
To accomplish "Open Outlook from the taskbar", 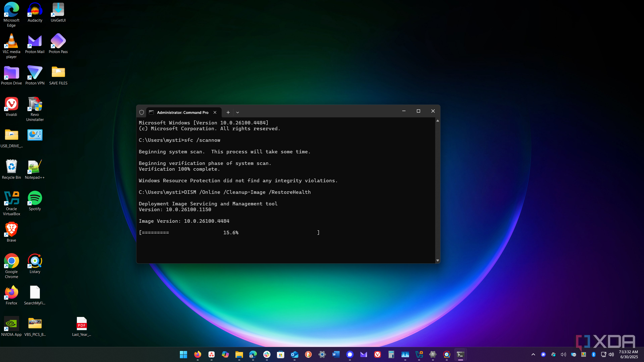I will (x=294, y=354).
